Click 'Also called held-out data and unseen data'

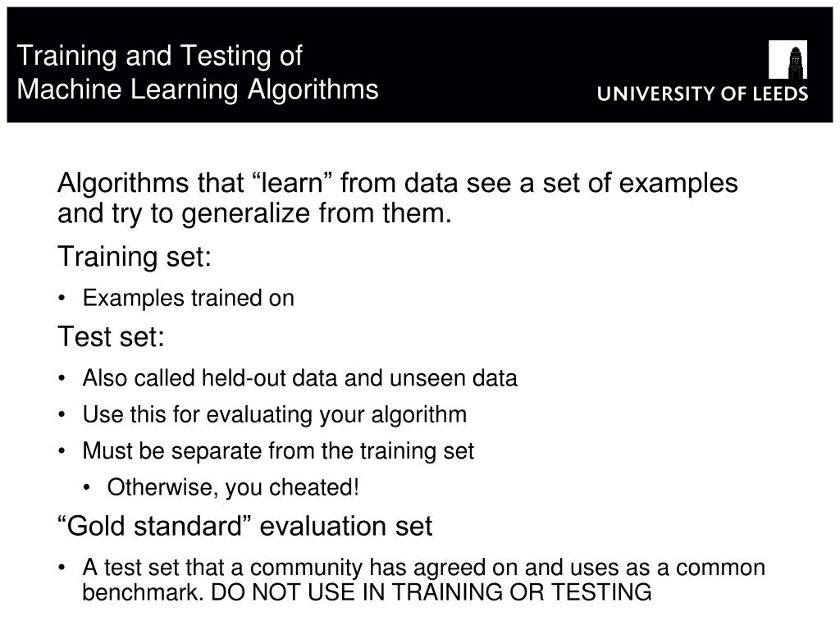(300, 377)
